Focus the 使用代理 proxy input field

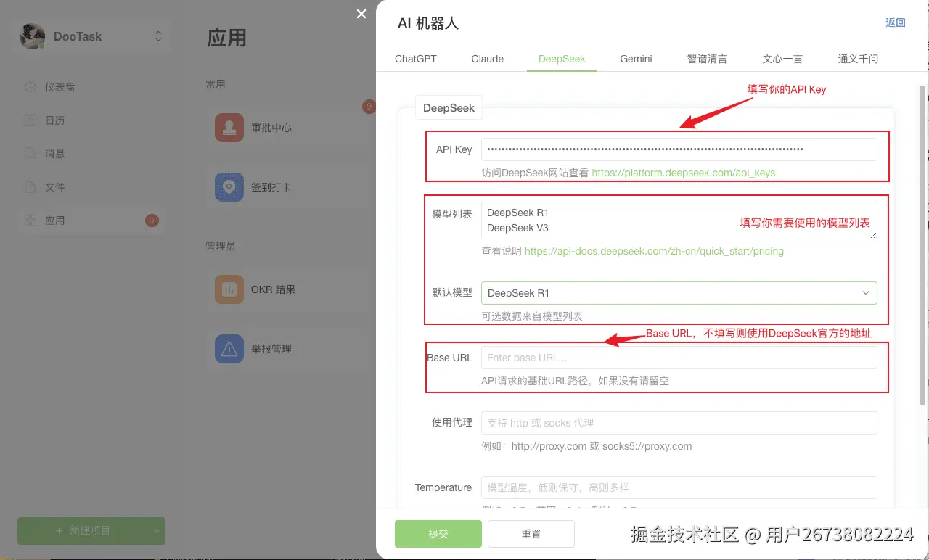679,423
